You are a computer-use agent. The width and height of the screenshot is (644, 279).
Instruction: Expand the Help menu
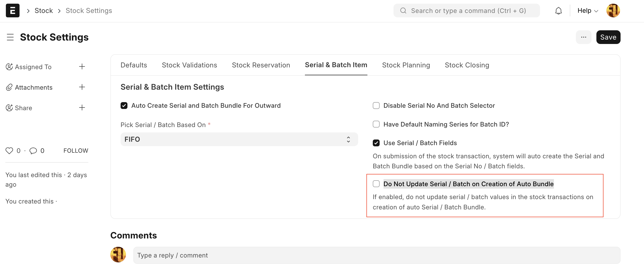(x=588, y=11)
